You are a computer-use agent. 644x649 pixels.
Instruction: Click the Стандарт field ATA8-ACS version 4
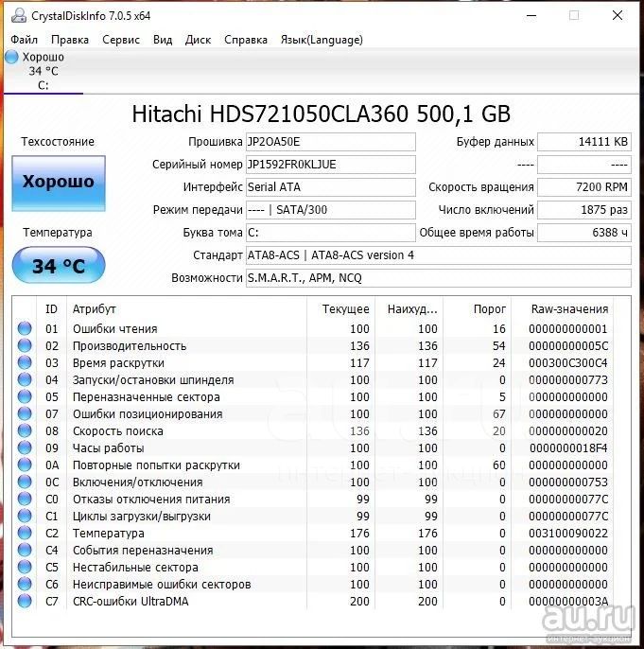click(x=439, y=255)
